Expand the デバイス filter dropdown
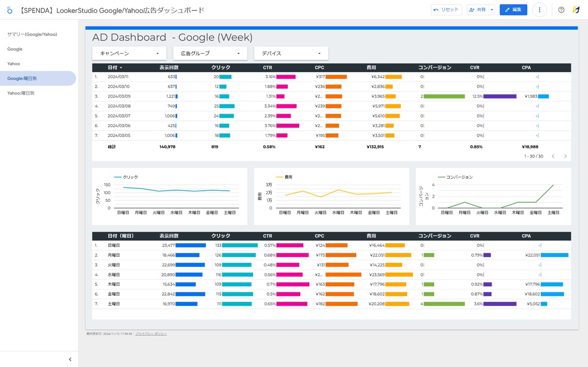588x367 pixels. coord(291,53)
